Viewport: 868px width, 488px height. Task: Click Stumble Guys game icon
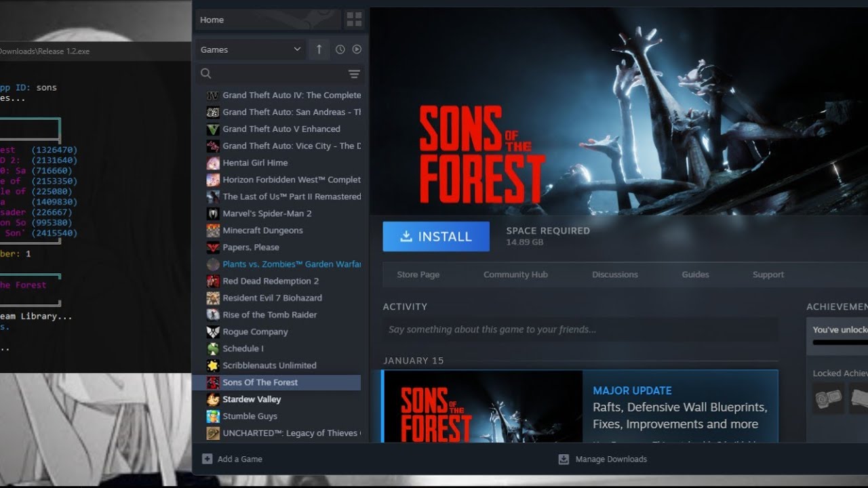tap(213, 417)
